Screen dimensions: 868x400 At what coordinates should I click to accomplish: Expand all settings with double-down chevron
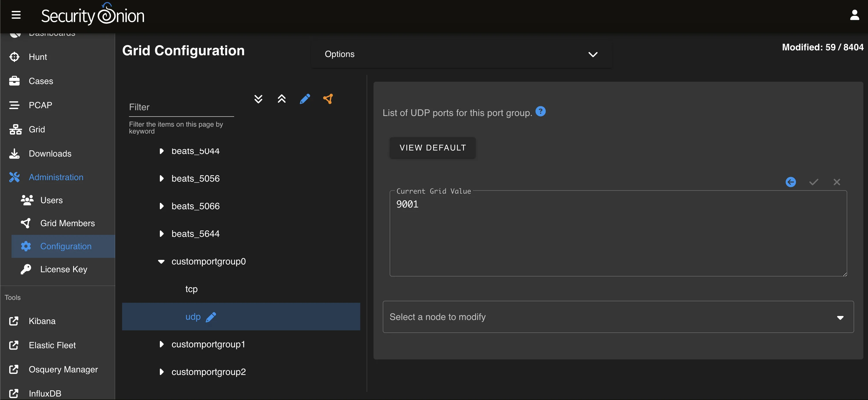click(x=258, y=99)
